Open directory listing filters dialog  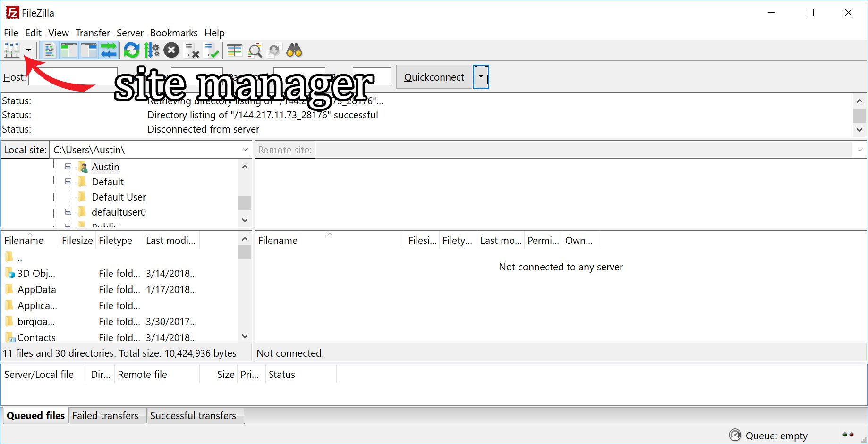click(234, 50)
